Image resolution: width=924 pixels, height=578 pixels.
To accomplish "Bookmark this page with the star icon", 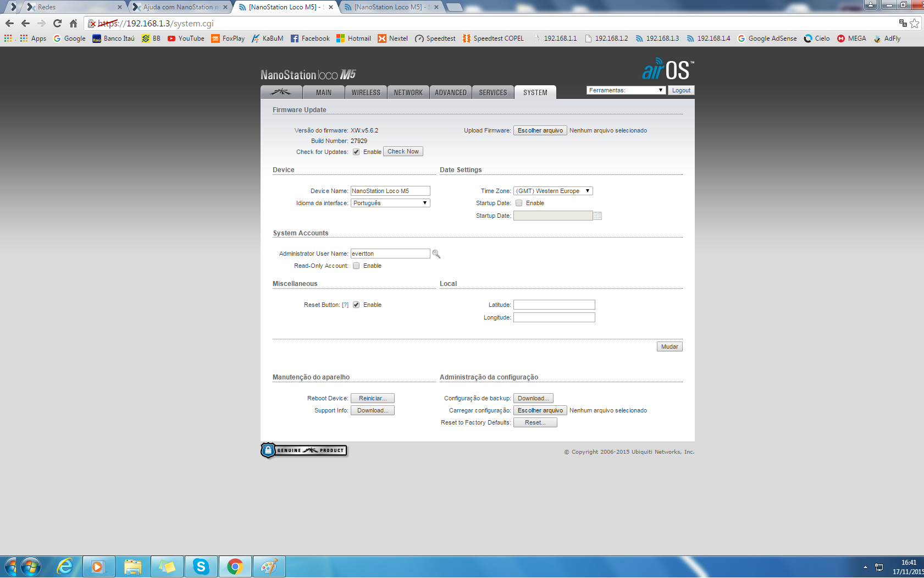I will [914, 23].
